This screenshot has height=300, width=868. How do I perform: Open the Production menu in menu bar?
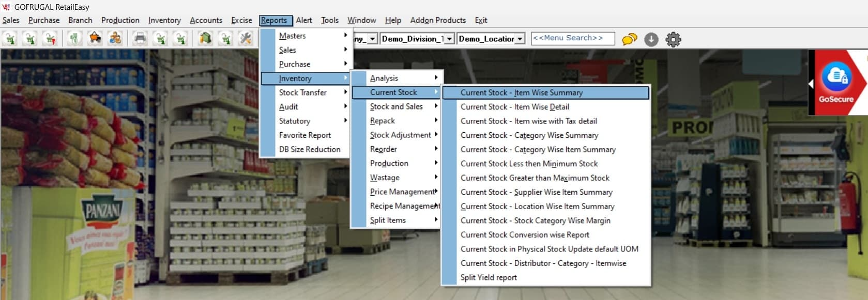[x=120, y=20]
